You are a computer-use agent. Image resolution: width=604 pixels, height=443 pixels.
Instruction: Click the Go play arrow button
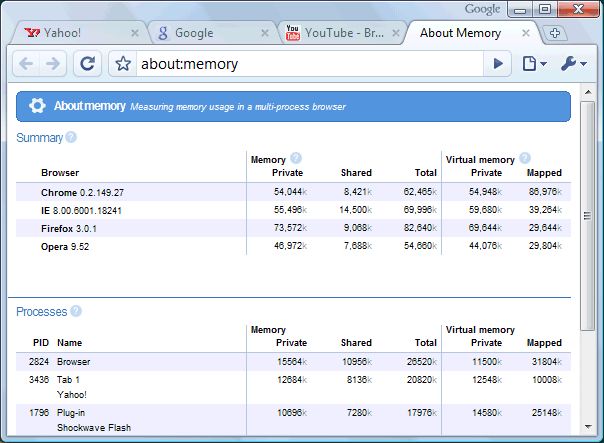pos(498,64)
